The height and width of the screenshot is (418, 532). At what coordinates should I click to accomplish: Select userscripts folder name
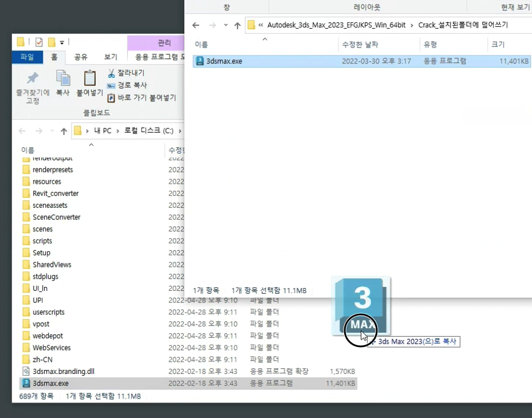click(49, 312)
